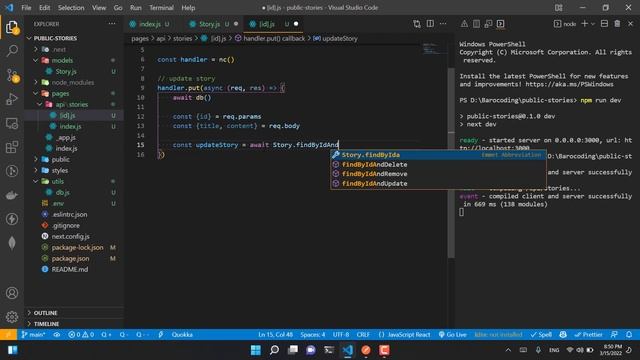Open Run and Debug view
Viewport: 640px width, 360px height.
pyautogui.click(x=12, y=99)
